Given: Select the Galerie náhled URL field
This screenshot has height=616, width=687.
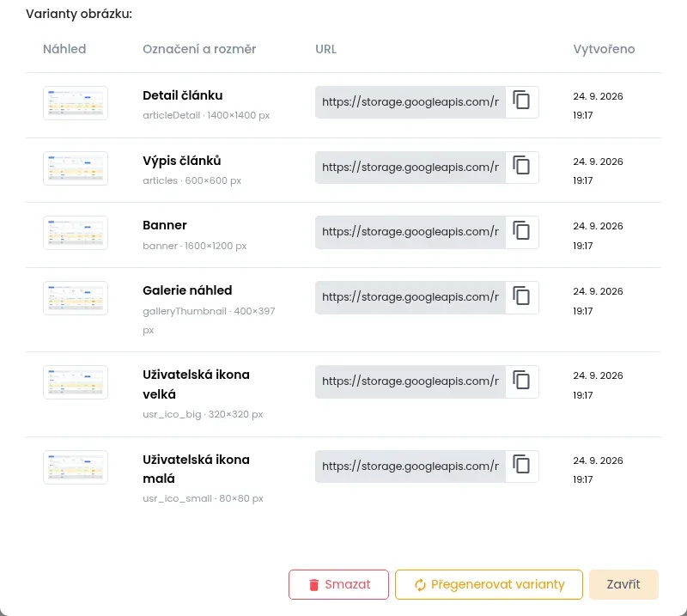Looking at the screenshot, I should pyautogui.click(x=410, y=297).
